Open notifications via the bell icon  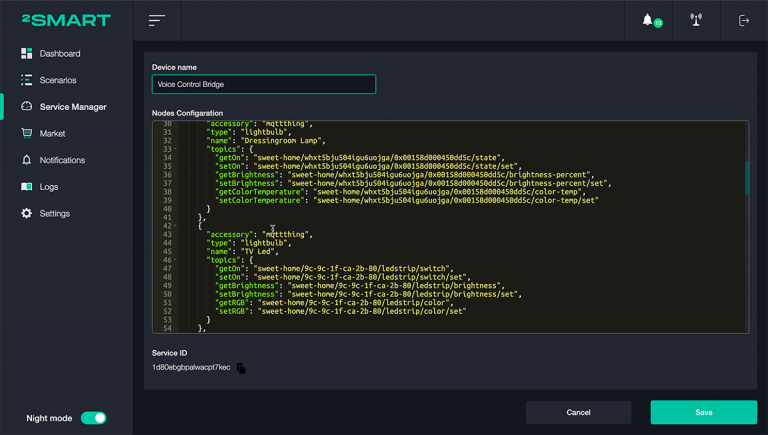tap(648, 20)
